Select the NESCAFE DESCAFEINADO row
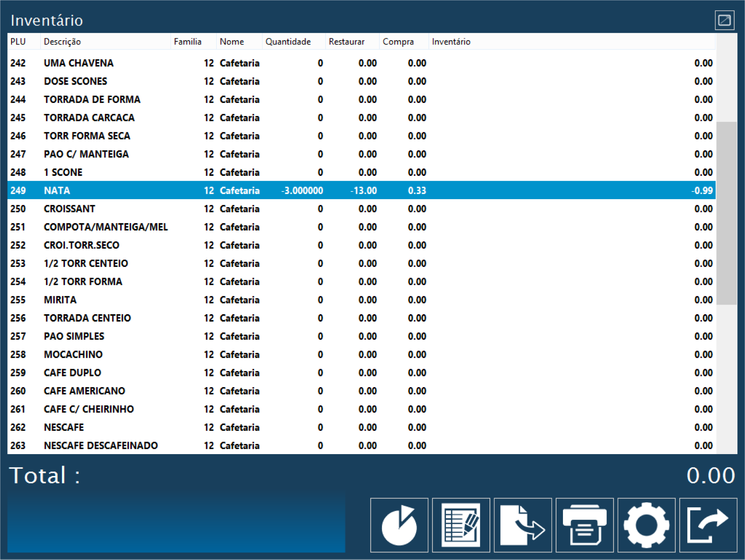This screenshot has width=745, height=560. pyautogui.click(x=101, y=445)
